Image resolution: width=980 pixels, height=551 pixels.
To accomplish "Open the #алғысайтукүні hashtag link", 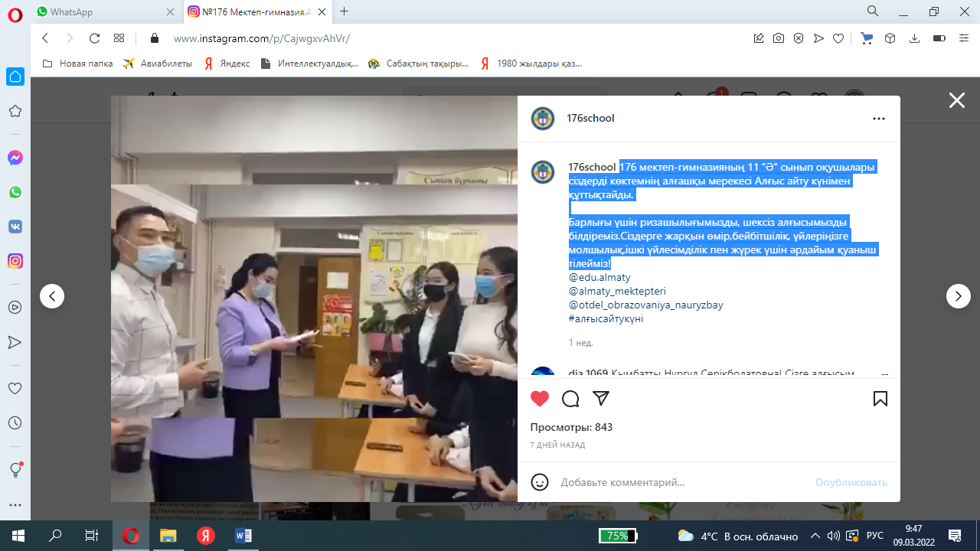I will (x=606, y=318).
